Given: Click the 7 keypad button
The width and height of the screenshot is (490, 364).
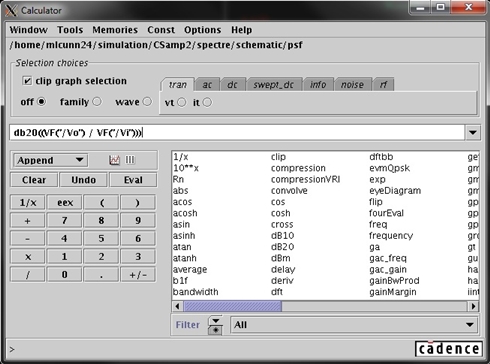Looking at the screenshot, I should coord(65,220).
